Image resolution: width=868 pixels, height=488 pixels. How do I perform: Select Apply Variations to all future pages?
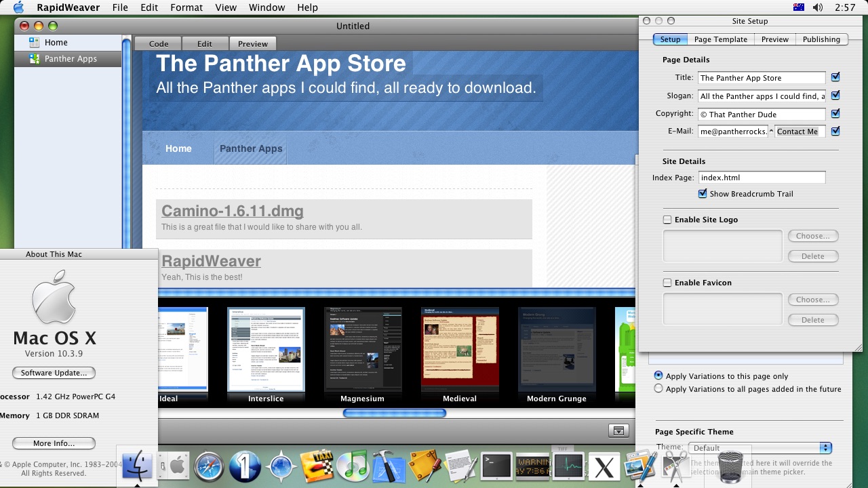[x=658, y=389]
